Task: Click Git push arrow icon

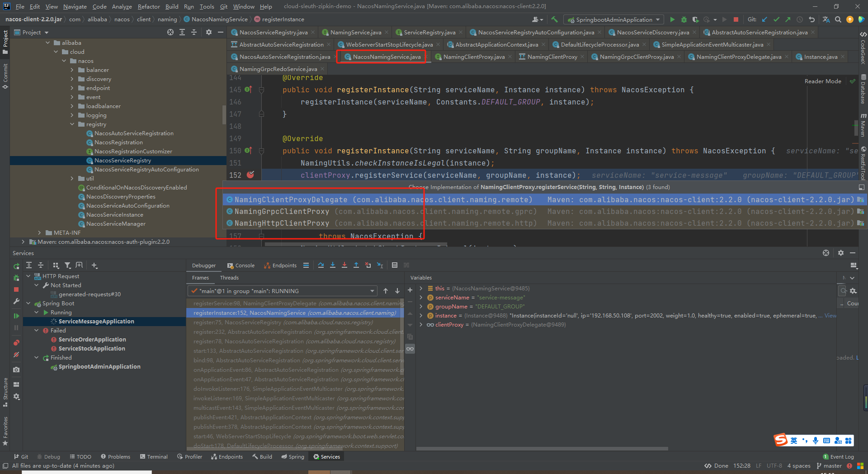Action: click(788, 19)
